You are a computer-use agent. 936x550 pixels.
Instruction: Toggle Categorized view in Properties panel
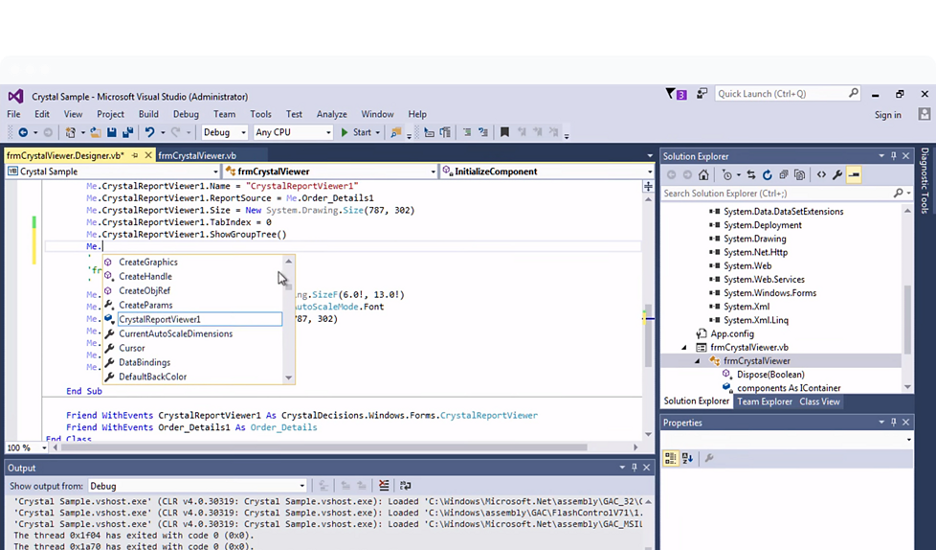pyautogui.click(x=672, y=458)
